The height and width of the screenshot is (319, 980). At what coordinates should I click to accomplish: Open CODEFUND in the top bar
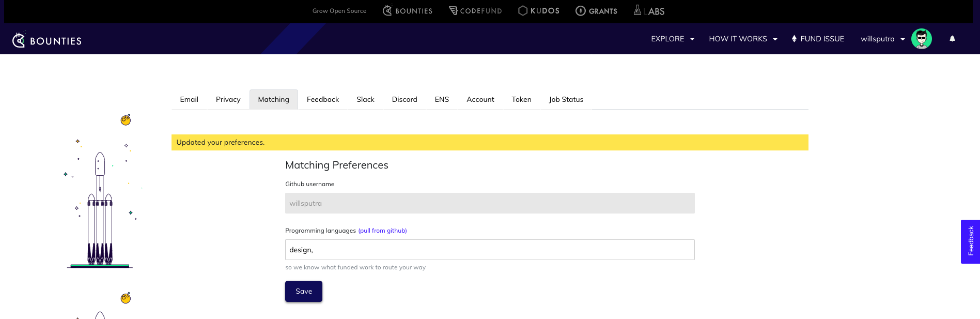475,11
